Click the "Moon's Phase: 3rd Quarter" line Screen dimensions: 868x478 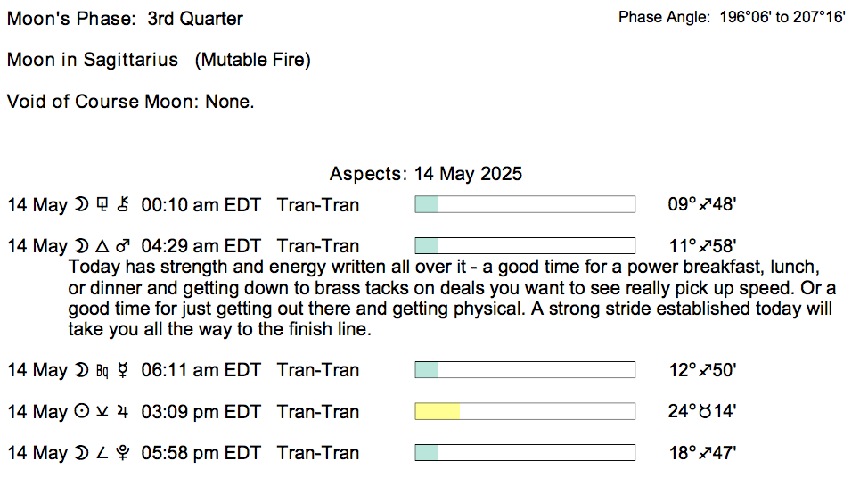tap(125, 19)
